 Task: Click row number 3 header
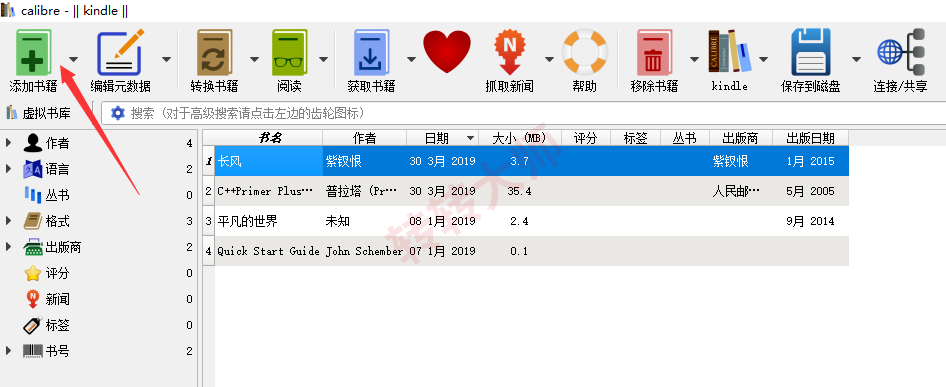209,222
